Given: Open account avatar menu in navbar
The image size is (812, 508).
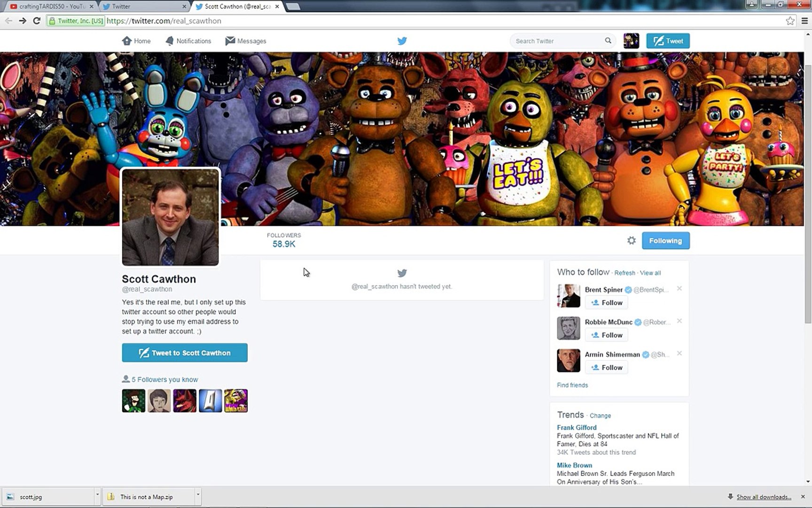Looking at the screenshot, I should tap(631, 41).
